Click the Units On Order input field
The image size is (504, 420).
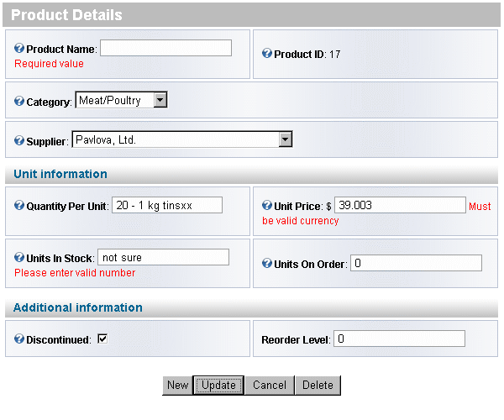point(417,263)
